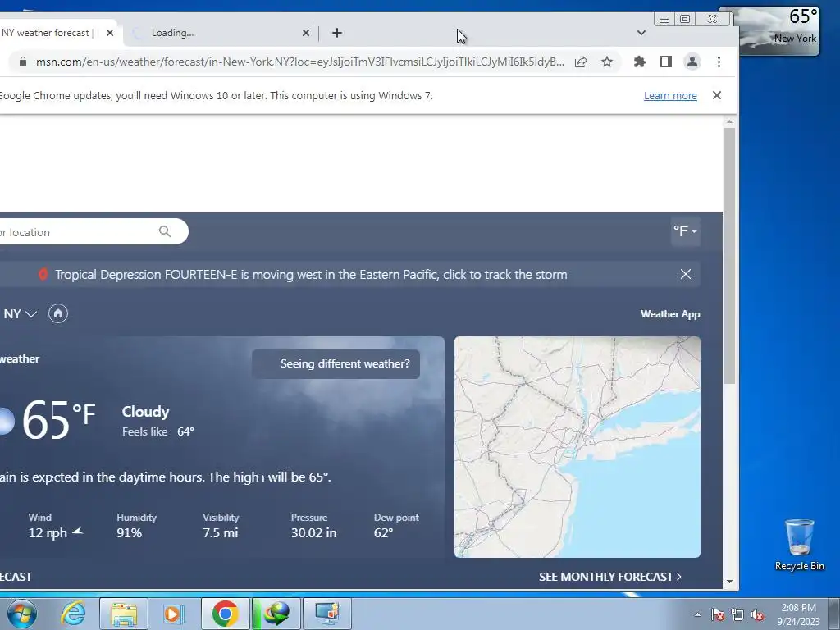Dismiss the Chrome updates infobar
Viewport: 840px width, 630px height.
[717, 95]
